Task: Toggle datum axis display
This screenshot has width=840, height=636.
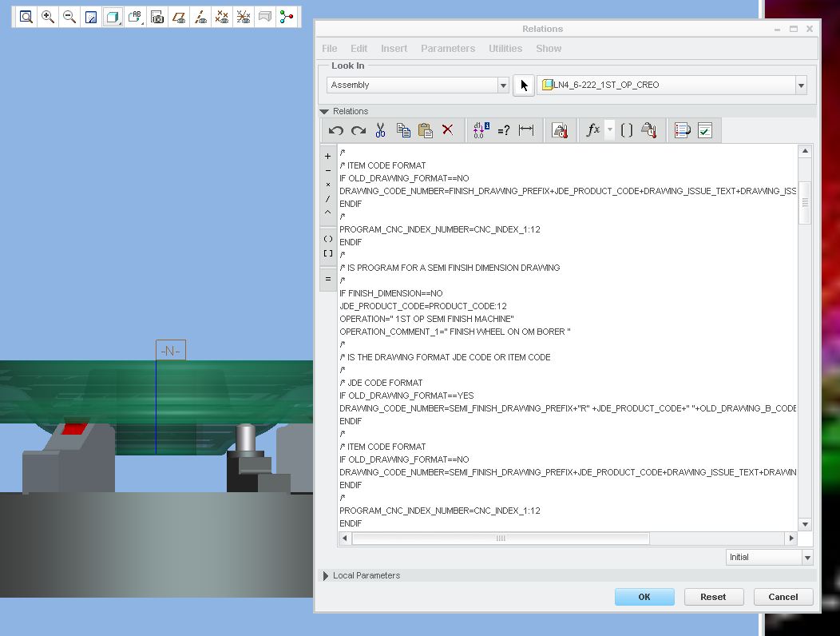Action: [200, 17]
